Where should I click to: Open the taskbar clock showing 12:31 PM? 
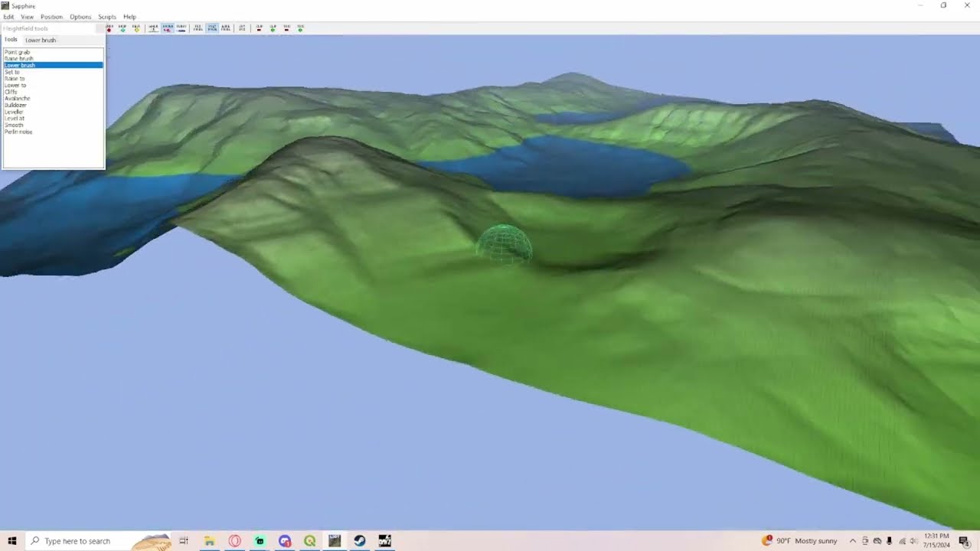click(936, 541)
